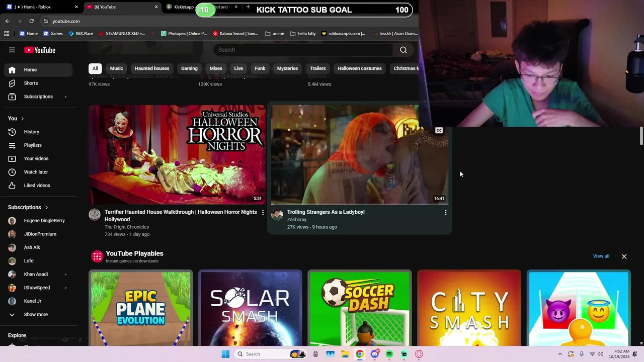This screenshot has height=362, width=644.
Task: Select the Funk filter chip
Action: click(x=260, y=68)
